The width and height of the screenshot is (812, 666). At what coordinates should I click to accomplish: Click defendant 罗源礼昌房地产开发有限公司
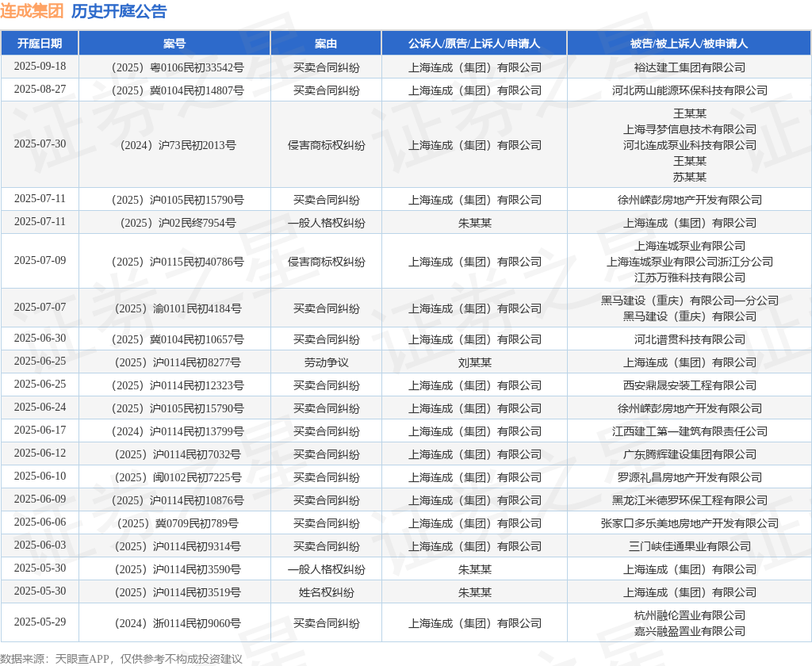point(690,477)
